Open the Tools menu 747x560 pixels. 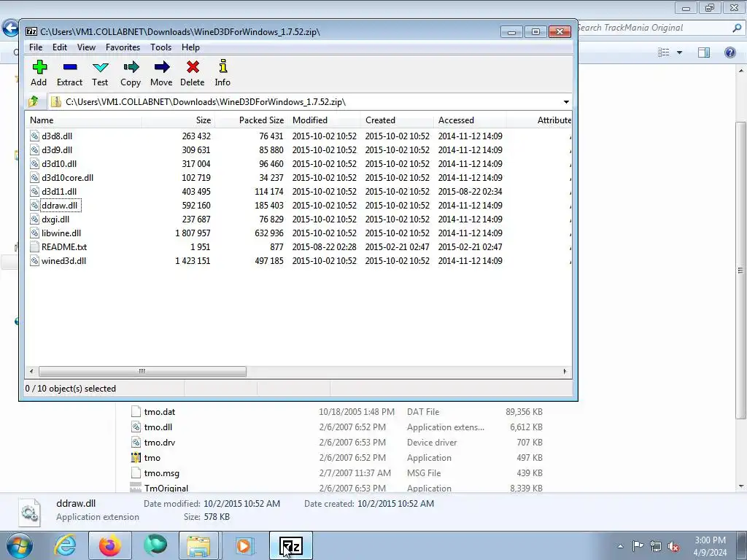(x=161, y=47)
